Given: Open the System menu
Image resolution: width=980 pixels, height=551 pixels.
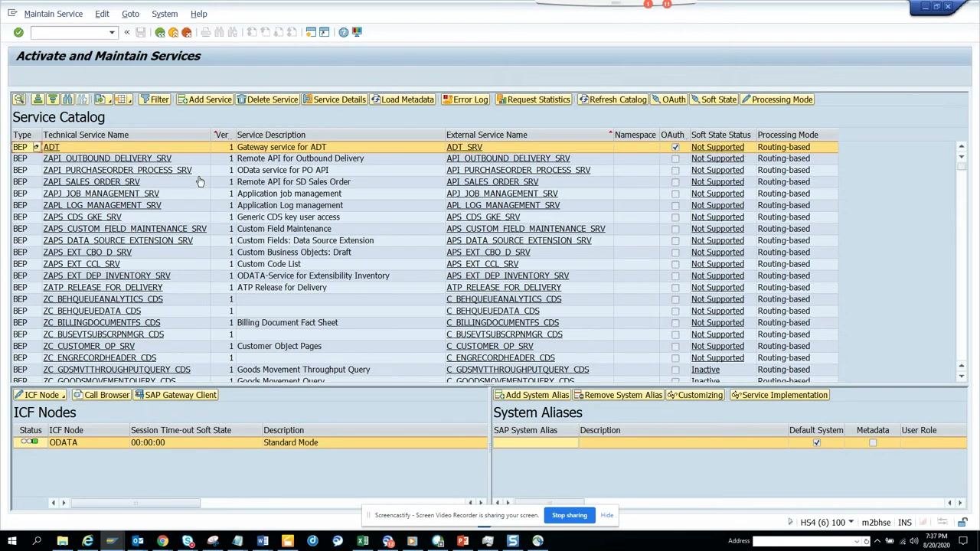Looking at the screenshot, I should tap(165, 14).
